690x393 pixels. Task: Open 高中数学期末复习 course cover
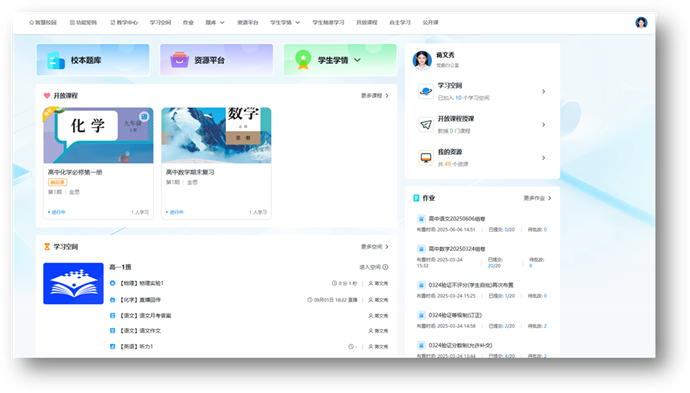(x=217, y=135)
